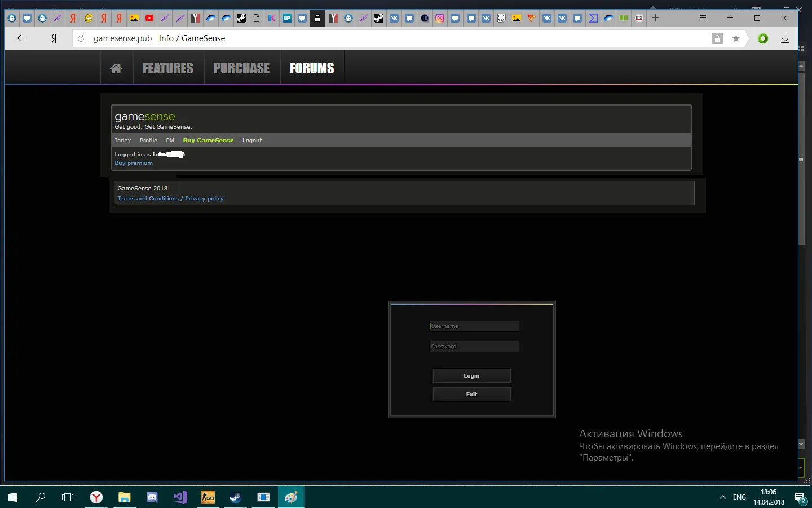Go to forum Index

coord(122,141)
